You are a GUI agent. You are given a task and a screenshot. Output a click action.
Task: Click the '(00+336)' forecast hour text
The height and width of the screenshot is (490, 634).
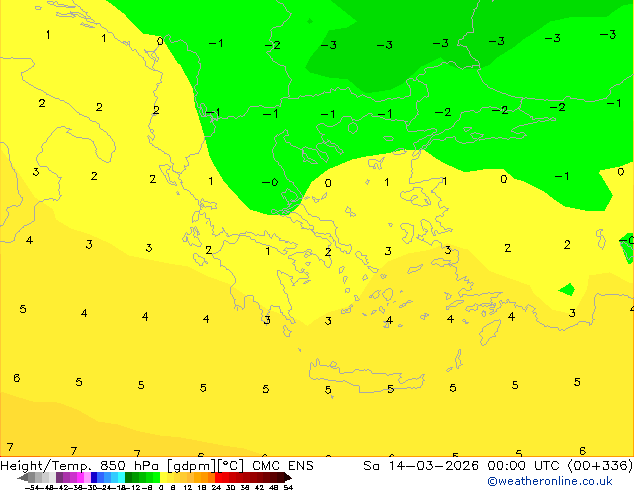pos(600,466)
